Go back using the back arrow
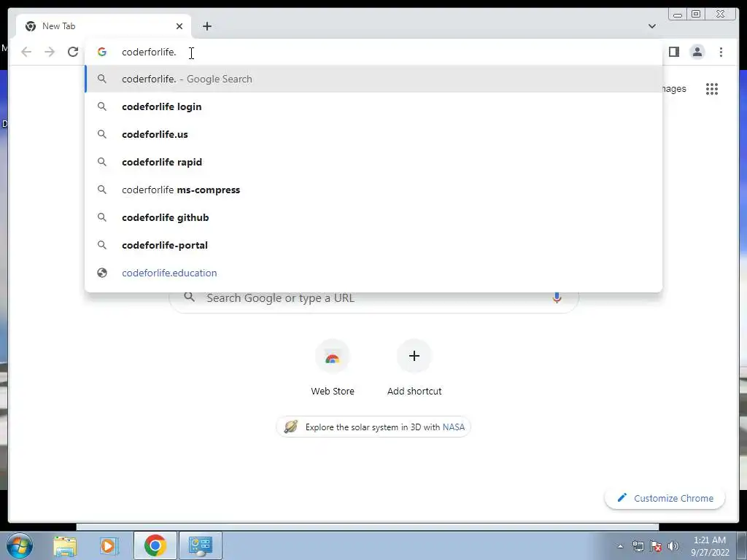Screen dimensions: 747x560 [x=26, y=52]
